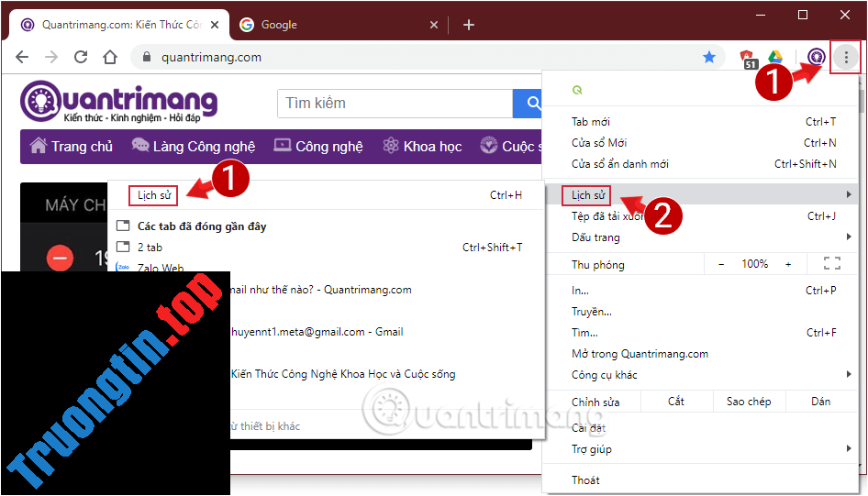
Task: Select Cửa sổ ẩn danh mới
Action: pos(701,164)
